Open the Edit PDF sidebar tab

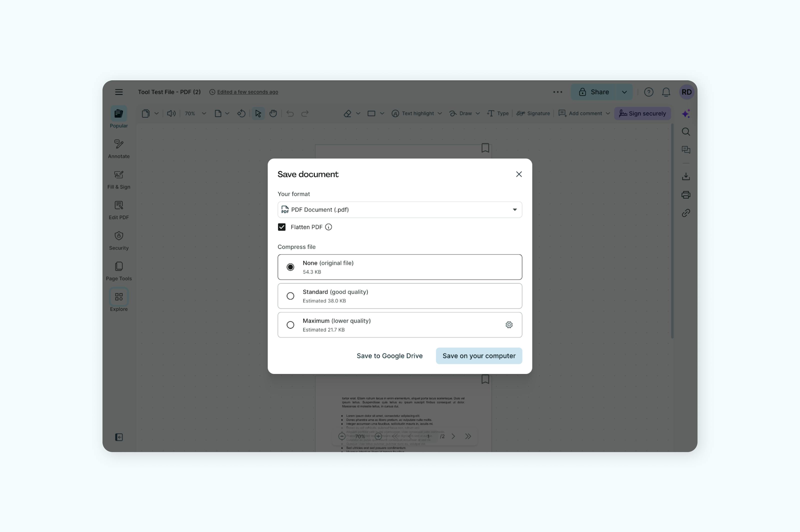click(118, 210)
